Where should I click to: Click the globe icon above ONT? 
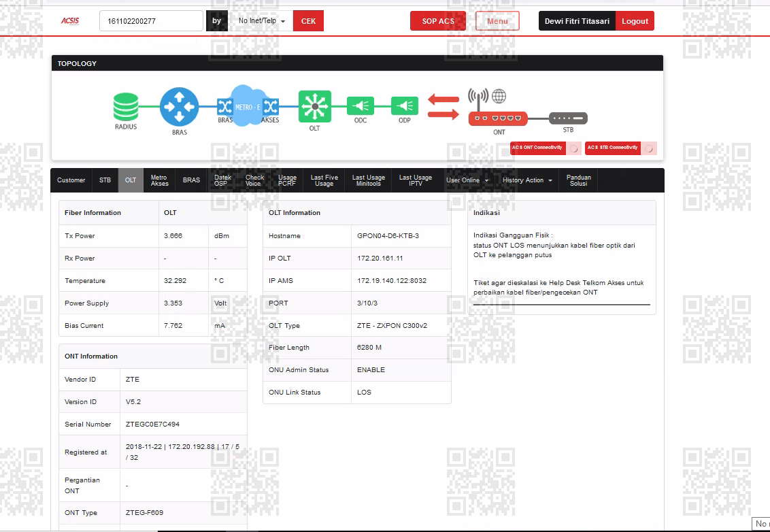(499, 97)
